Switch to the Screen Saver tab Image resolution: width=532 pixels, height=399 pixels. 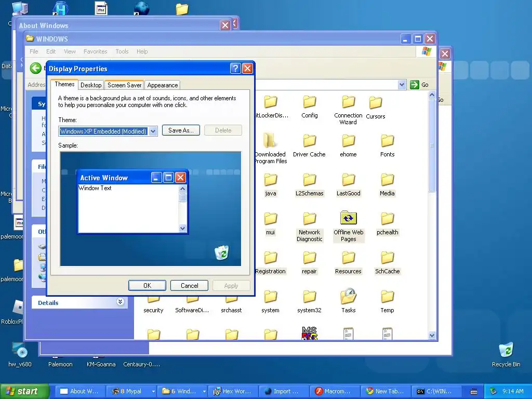tap(125, 85)
